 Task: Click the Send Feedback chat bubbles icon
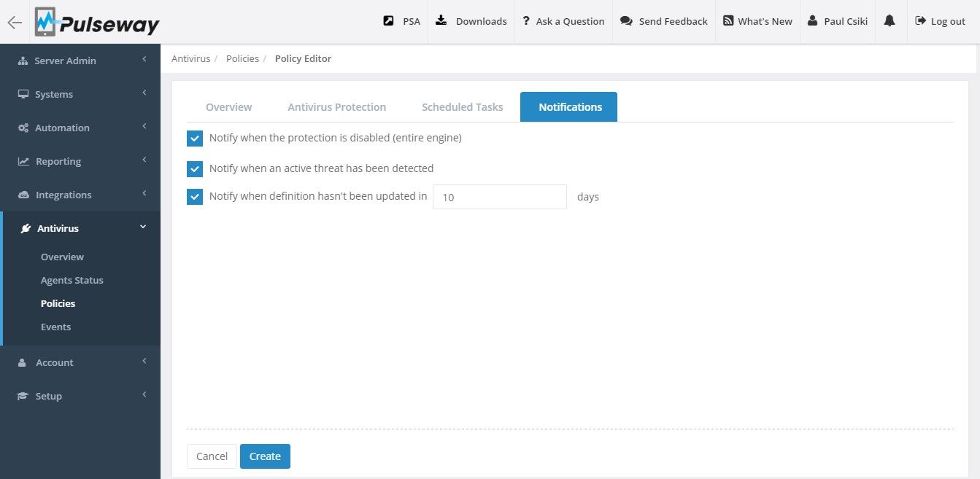[626, 21]
